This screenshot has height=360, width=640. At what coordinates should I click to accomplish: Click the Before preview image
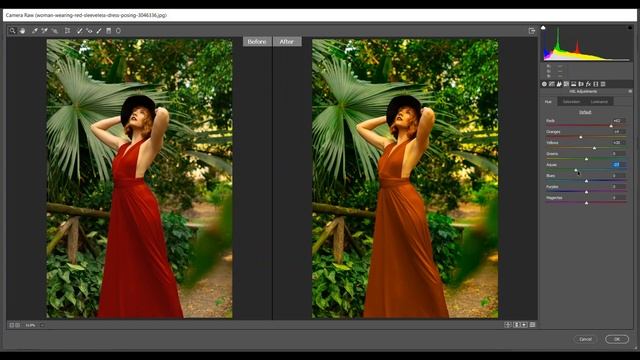140,179
